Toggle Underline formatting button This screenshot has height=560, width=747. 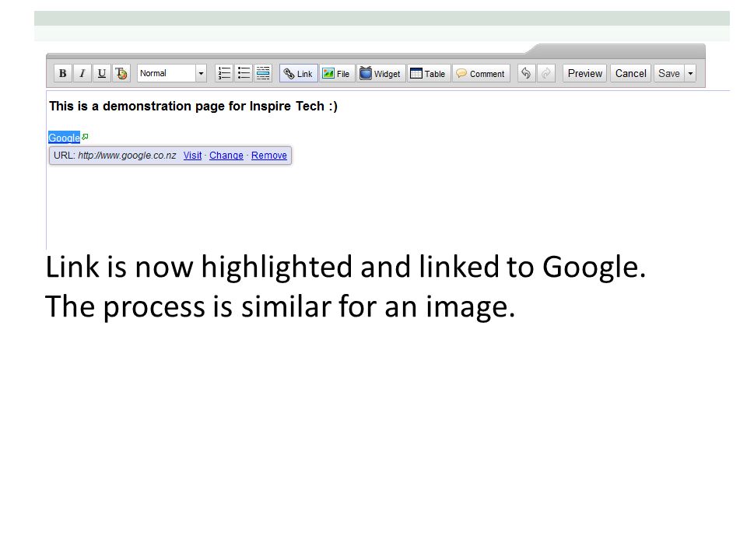coord(101,73)
